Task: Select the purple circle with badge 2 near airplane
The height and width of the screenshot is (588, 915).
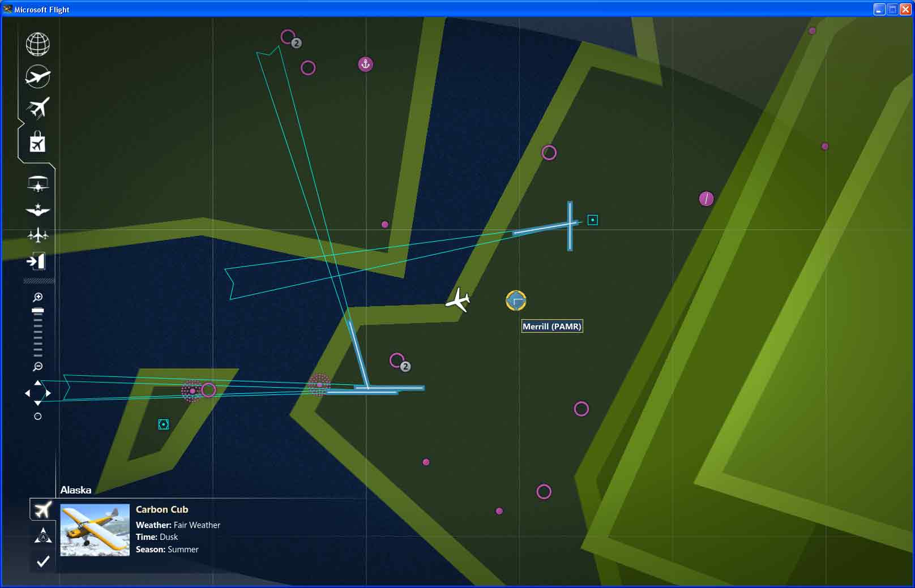Action: [397, 360]
